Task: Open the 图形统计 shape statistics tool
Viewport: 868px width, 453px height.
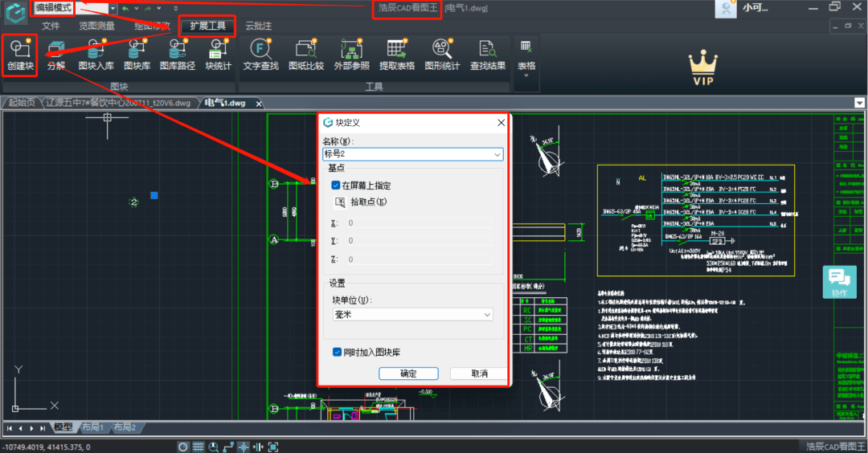Action: pos(442,55)
